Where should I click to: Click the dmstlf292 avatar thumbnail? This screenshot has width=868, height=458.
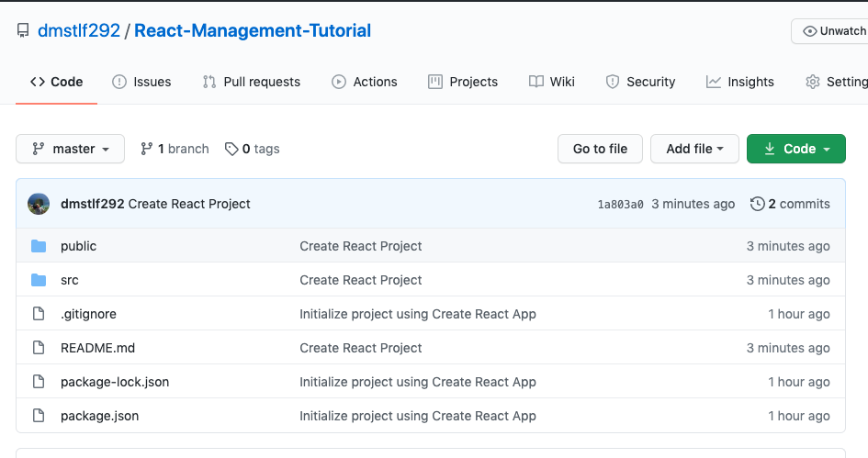pyautogui.click(x=39, y=204)
